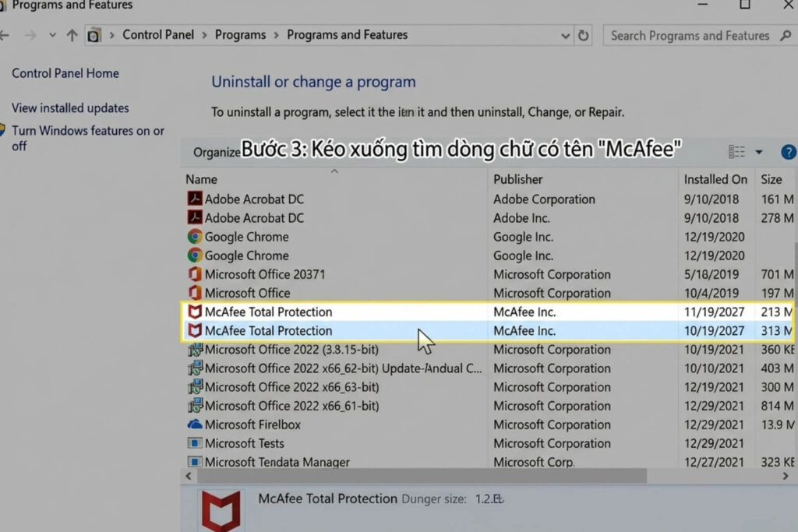The height and width of the screenshot is (532, 798).
Task: Click Microsoft Tendata Manager name text
Action: [x=277, y=462]
